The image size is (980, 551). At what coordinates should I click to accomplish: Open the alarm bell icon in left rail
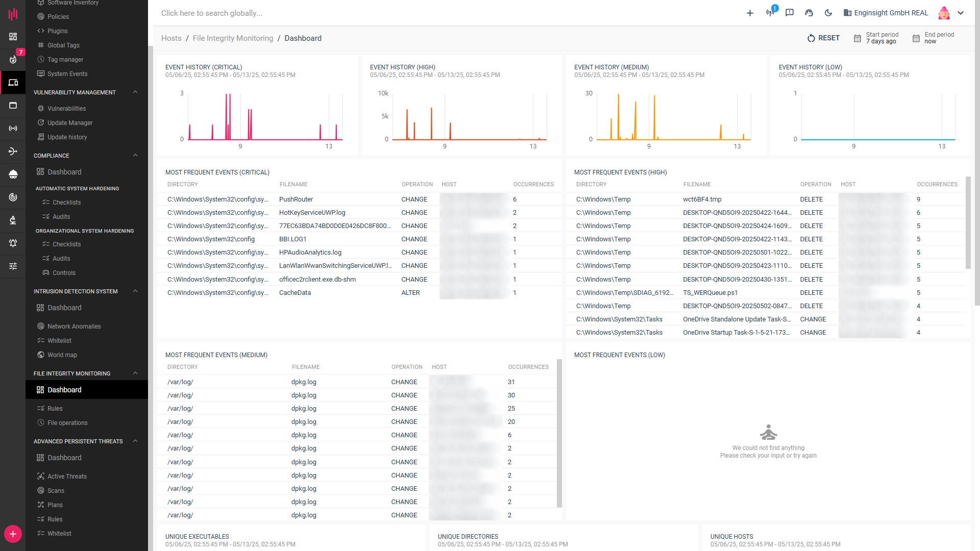13,243
